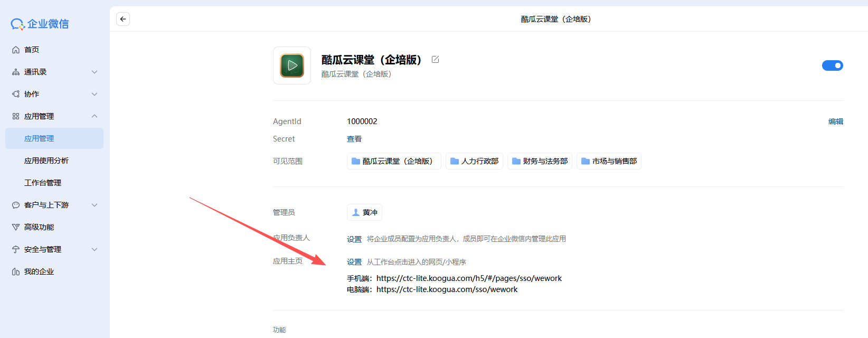Expand the 安全与管理 menu chevron
The image size is (868, 338).
(95, 249)
